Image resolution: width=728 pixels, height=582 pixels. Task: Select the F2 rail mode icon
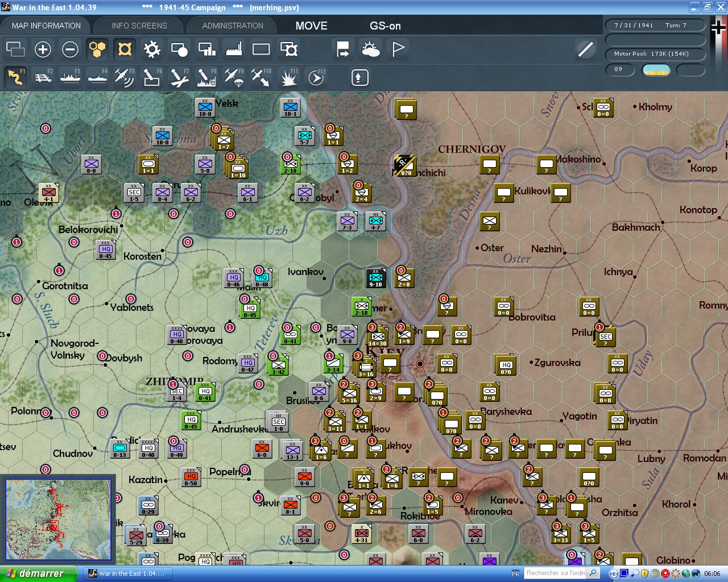pos(43,77)
